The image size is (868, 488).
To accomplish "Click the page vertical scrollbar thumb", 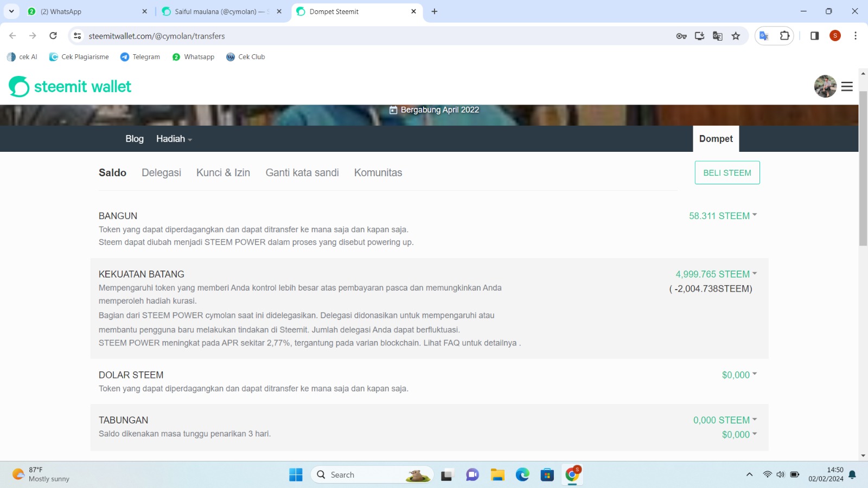I will click(x=863, y=168).
